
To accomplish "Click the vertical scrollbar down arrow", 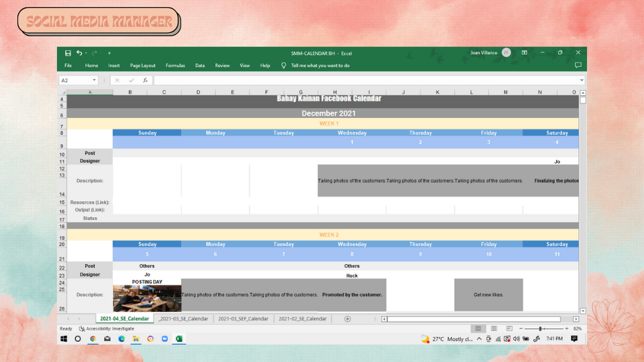I will click(583, 311).
